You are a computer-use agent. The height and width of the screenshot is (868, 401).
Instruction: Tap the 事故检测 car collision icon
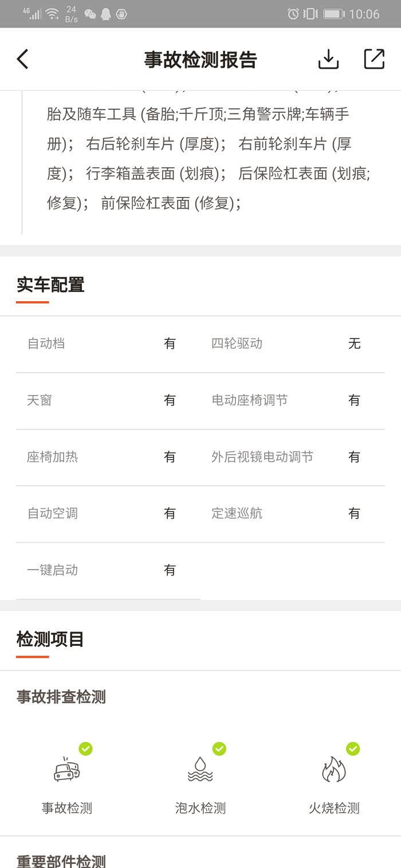coord(66,771)
